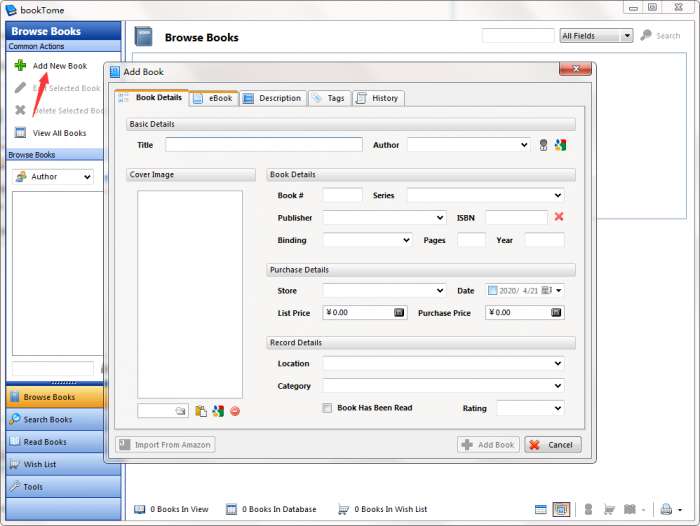Click the Google search icon beside Author
Image resolution: width=700 pixels, height=526 pixels.
pos(561,145)
